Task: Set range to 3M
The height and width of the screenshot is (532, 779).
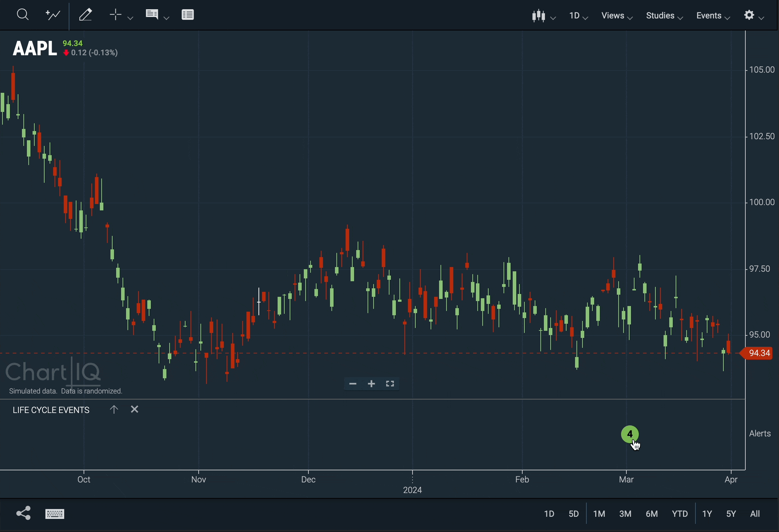Action: click(626, 514)
